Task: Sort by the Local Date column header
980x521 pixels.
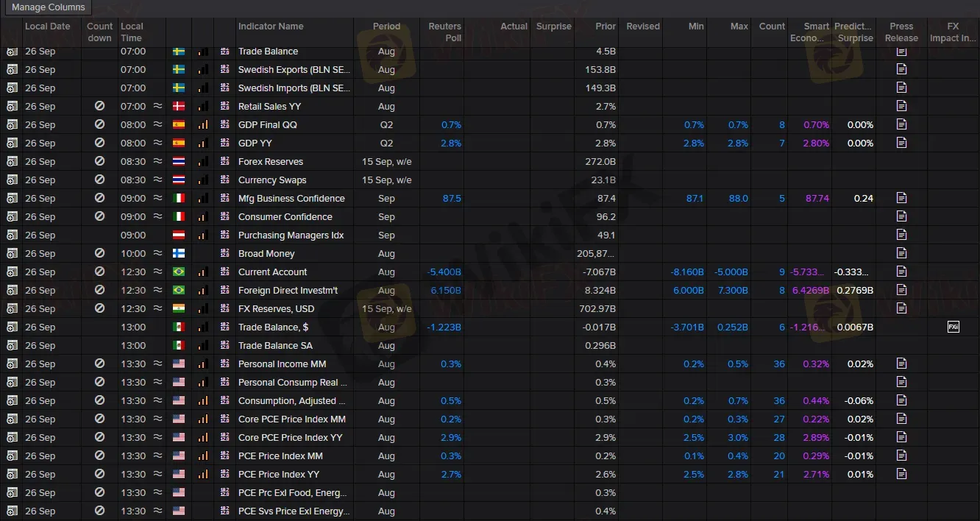Action: point(48,26)
